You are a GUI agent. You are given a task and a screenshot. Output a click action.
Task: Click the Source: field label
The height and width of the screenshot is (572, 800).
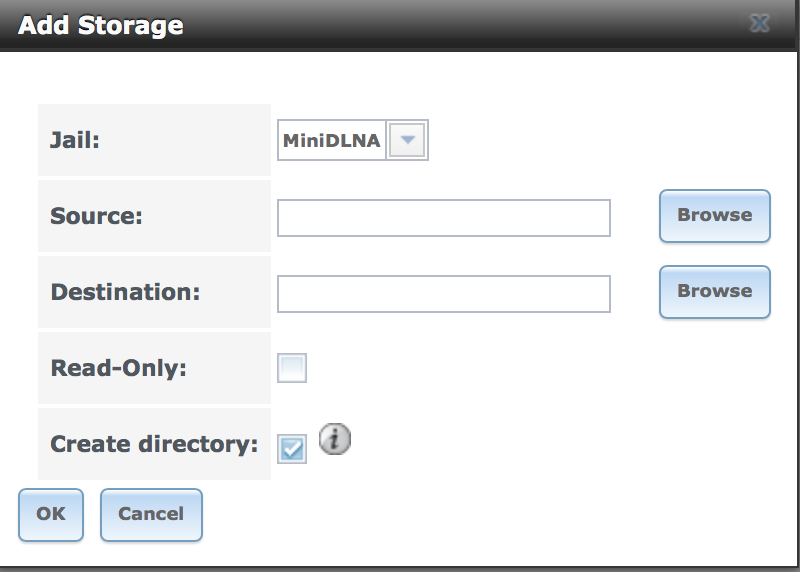(x=96, y=216)
